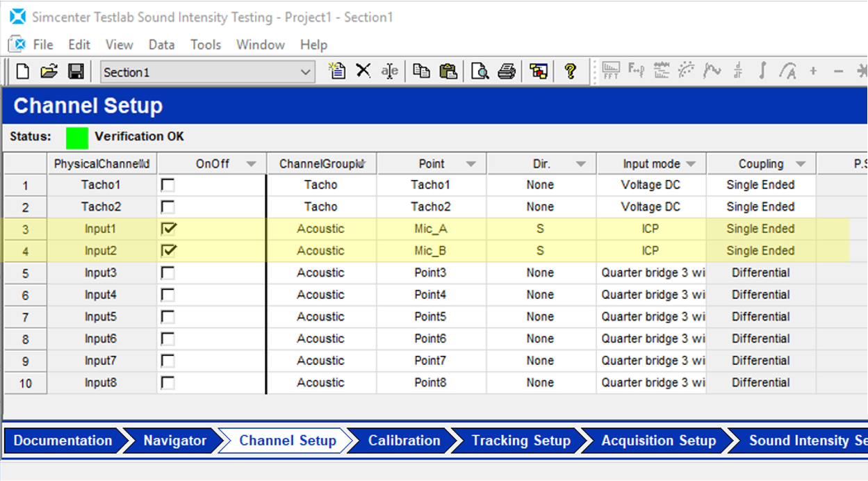Select row header number 10
This screenshot has height=481, width=868.
click(26, 383)
